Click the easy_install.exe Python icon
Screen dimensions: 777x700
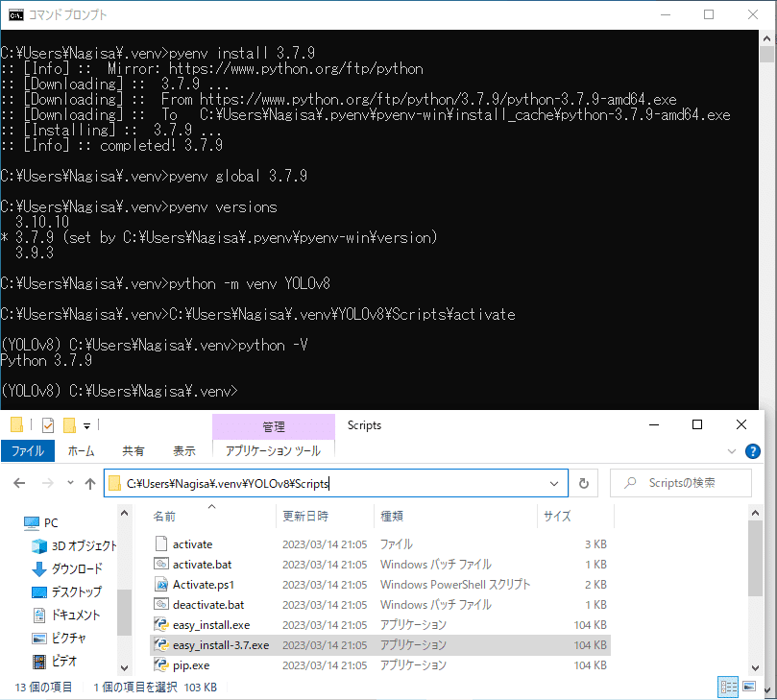(x=161, y=625)
